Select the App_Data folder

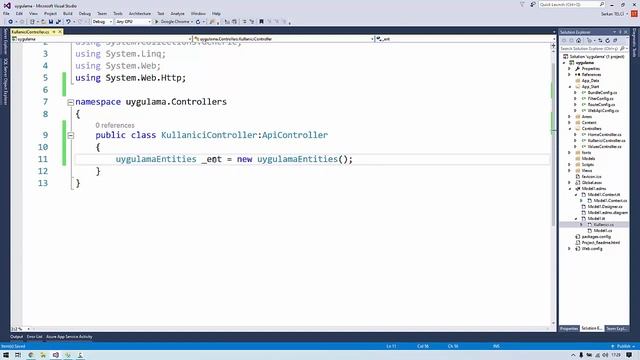click(x=590, y=81)
